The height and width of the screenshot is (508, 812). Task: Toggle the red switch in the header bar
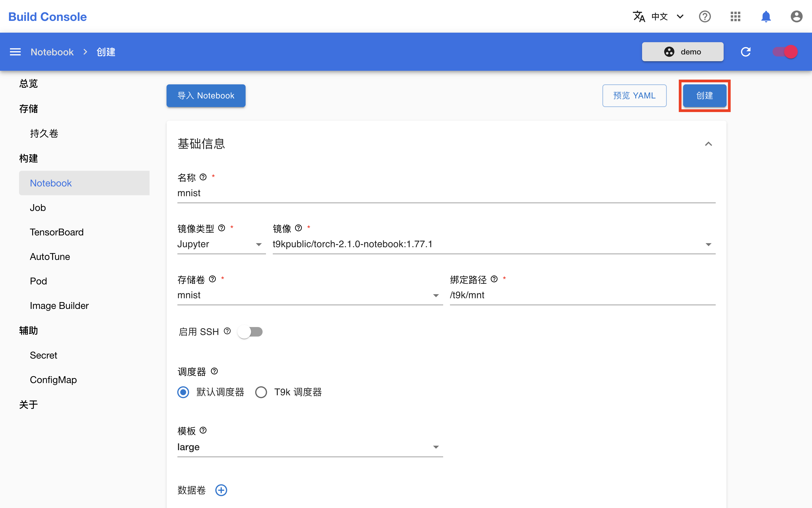[x=785, y=52]
